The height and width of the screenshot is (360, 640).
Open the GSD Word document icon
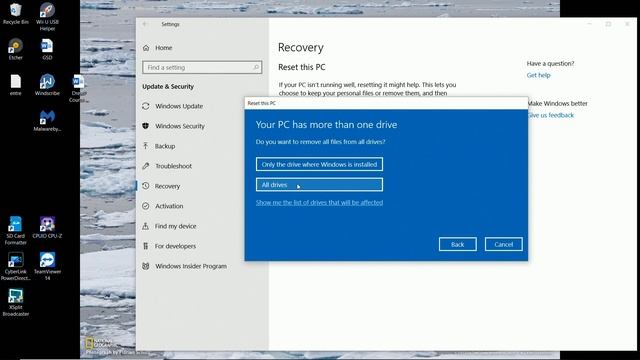pyautogui.click(x=47, y=49)
